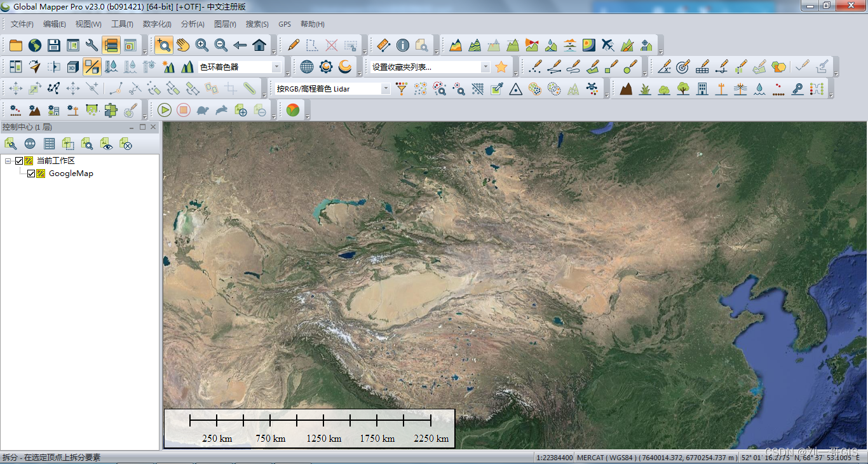This screenshot has height=464, width=868.
Task: Toggle the highlighted Control Center overlay button
Action: click(x=111, y=45)
